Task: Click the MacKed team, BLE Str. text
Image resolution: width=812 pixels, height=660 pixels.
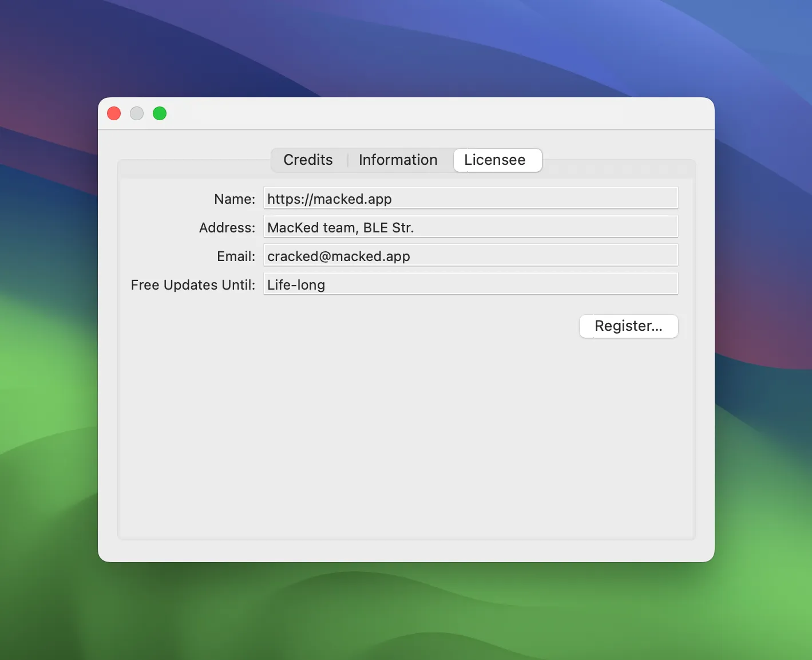Action: pos(340,227)
